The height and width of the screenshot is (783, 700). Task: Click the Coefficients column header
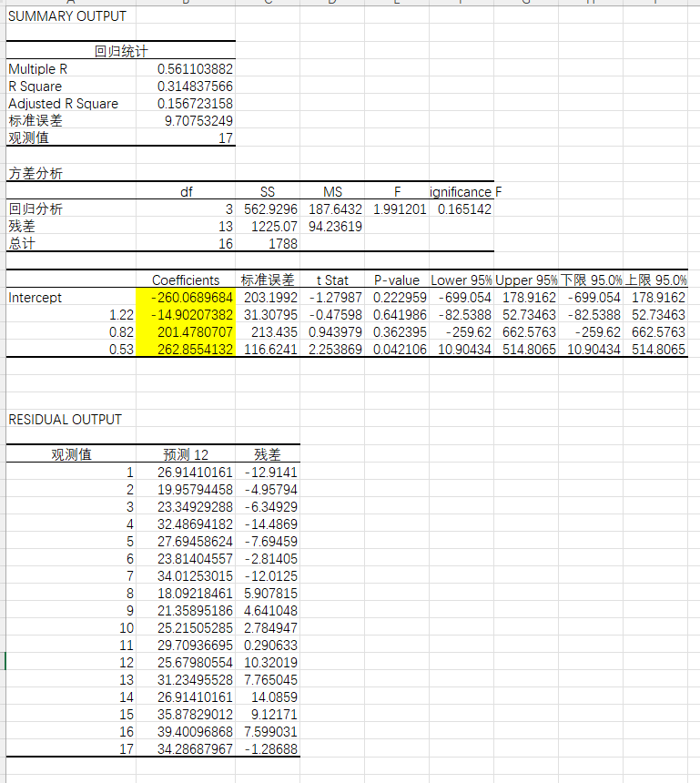click(x=186, y=280)
